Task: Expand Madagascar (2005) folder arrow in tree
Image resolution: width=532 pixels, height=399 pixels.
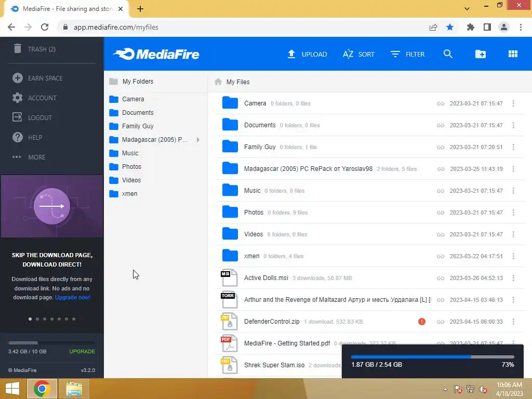Action: [x=198, y=139]
